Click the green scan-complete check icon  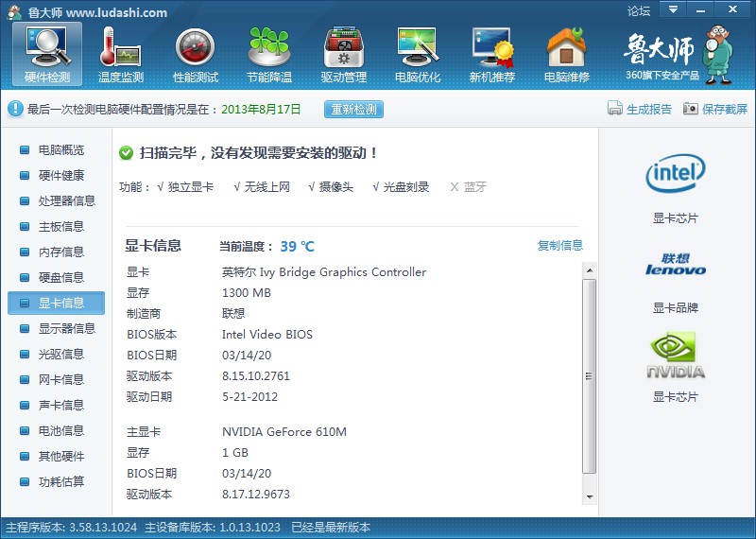(126, 153)
